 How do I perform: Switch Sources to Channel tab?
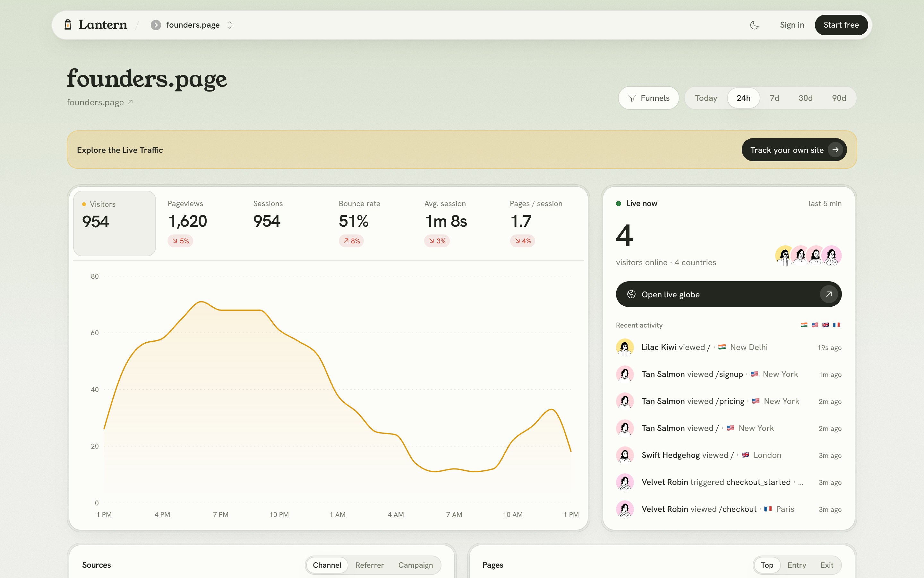(x=327, y=565)
